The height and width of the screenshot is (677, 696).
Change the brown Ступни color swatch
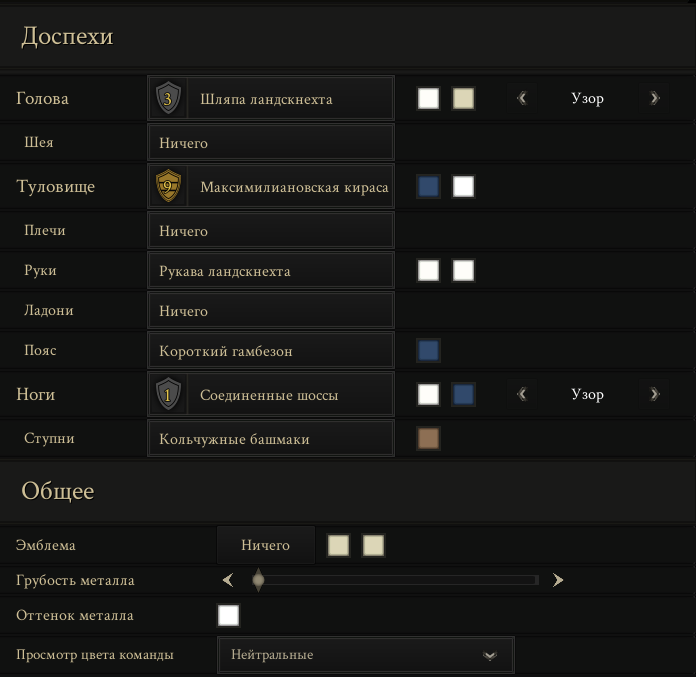point(428,439)
